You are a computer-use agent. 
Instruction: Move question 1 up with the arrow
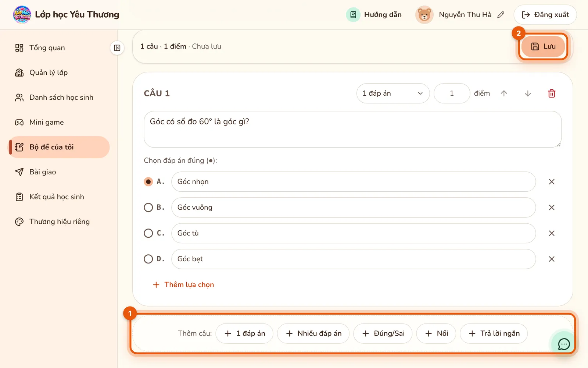tap(504, 93)
